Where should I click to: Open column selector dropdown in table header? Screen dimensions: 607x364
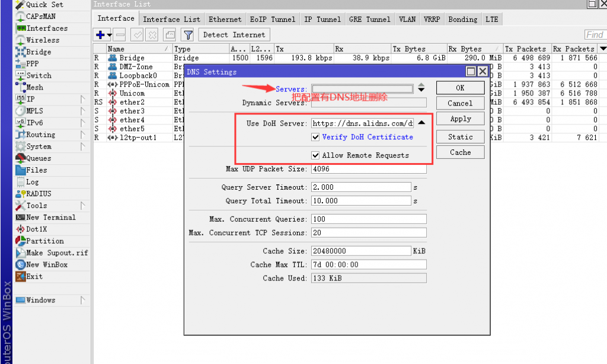pyautogui.click(x=603, y=49)
